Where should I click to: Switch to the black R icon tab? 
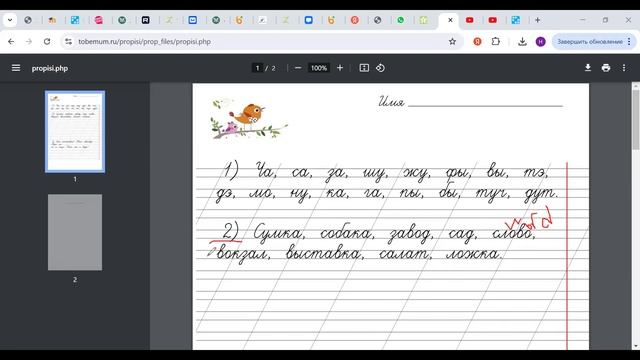coord(145,20)
